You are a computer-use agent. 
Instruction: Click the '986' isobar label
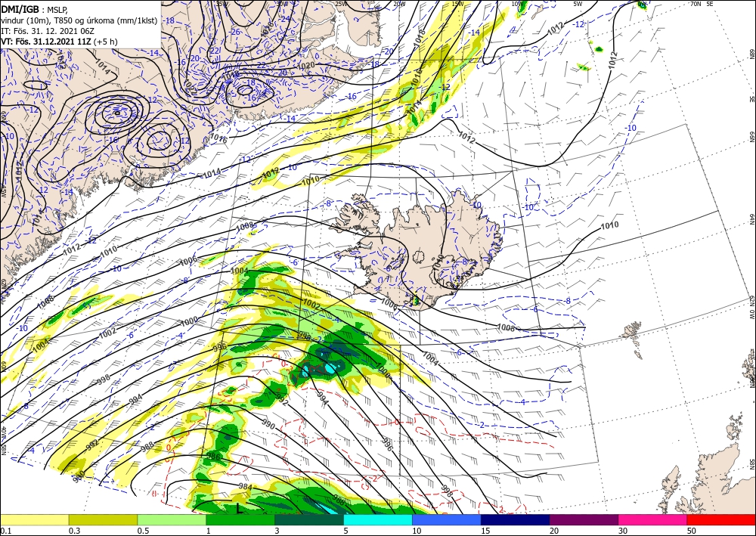click(214, 456)
